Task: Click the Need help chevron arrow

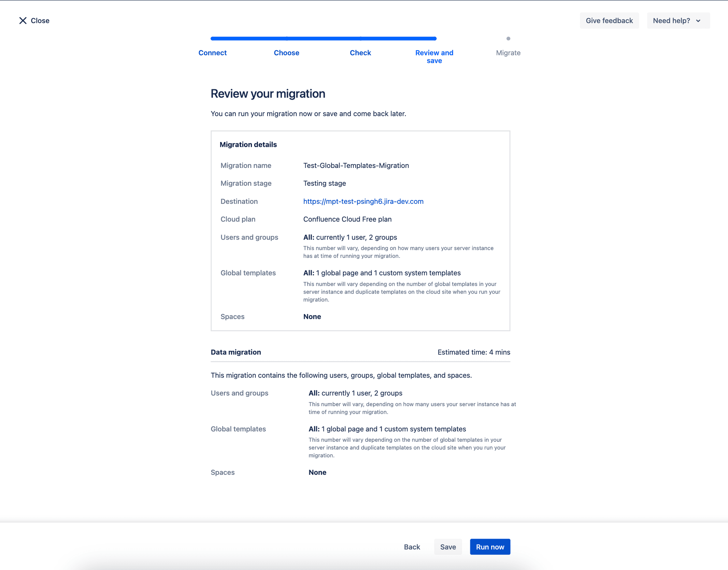Action: pyautogui.click(x=698, y=21)
